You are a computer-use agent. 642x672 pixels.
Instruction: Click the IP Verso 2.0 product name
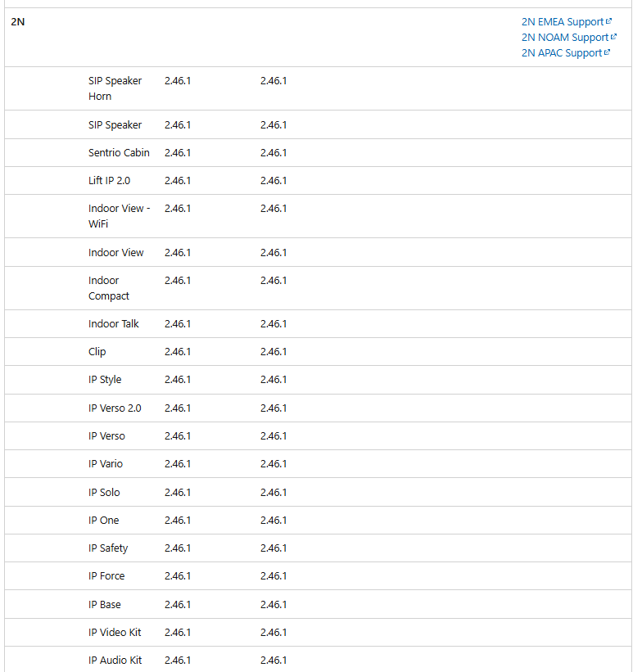pyautogui.click(x=115, y=408)
